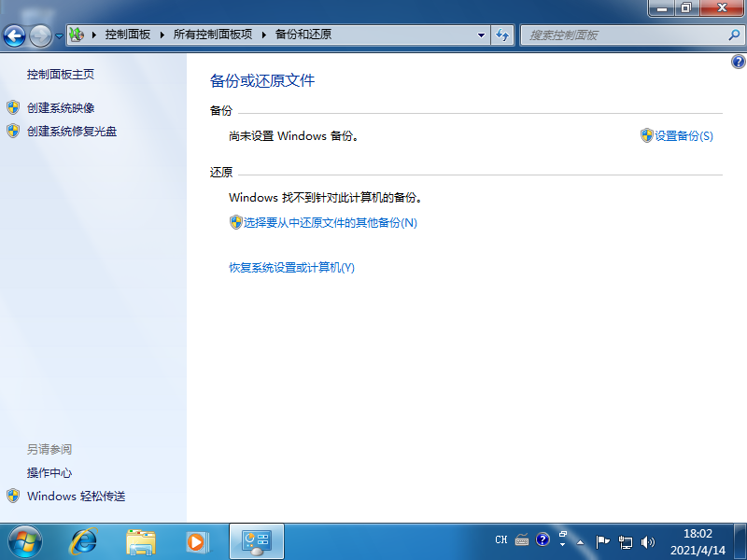Image resolution: width=747 pixels, height=560 pixels.
Task: Click shield icon beside 创建系统修复光盘
Action: (13, 131)
